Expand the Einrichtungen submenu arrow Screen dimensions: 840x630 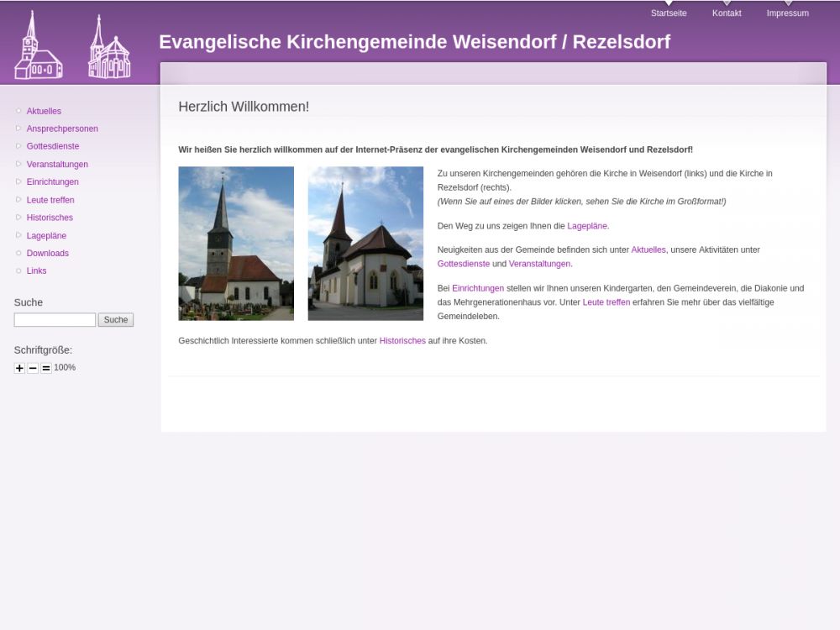(x=18, y=182)
